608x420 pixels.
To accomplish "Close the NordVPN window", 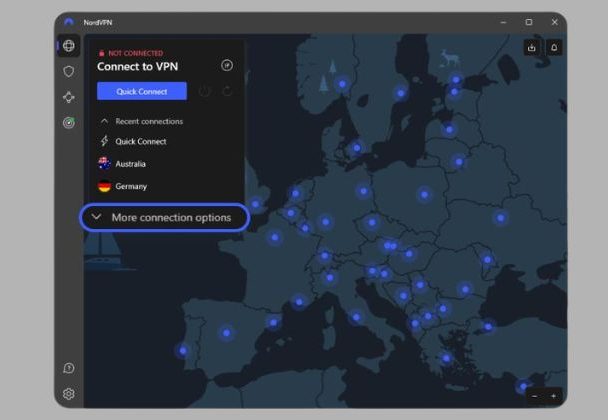I will pyautogui.click(x=554, y=22).
